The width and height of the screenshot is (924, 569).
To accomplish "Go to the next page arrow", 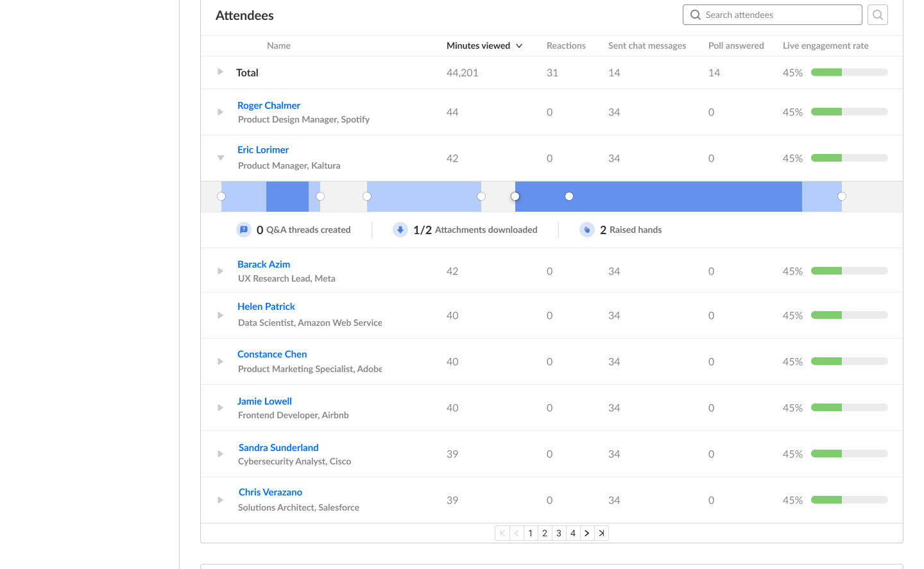I will click(587, 533).
